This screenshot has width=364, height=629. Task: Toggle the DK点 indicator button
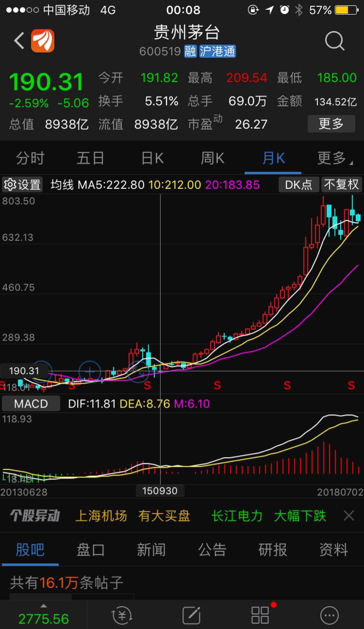coord(298,185)
